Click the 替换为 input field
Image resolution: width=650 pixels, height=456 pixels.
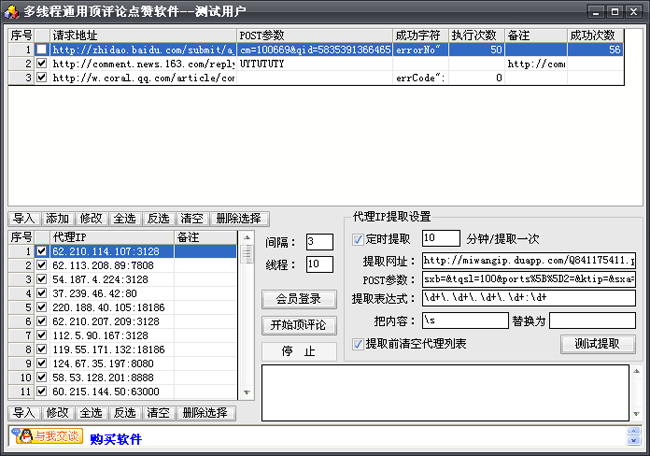(592, 320)
